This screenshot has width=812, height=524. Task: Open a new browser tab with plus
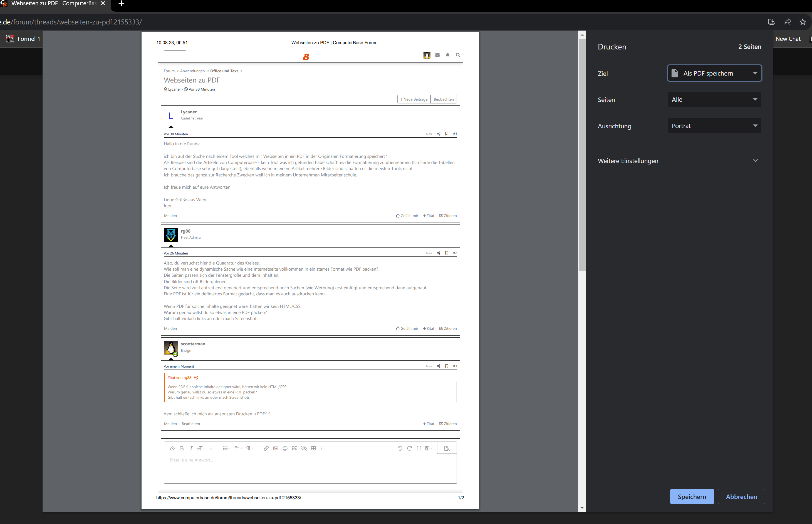click(121, 4)
